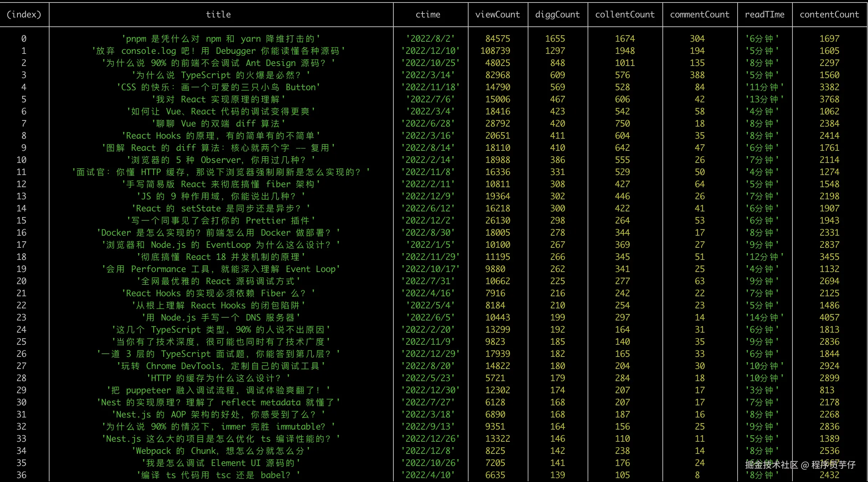Select title '我是怎么调试 Element UI 源码的'
Screen dimensions: 868x482
[x=221, y=463]
